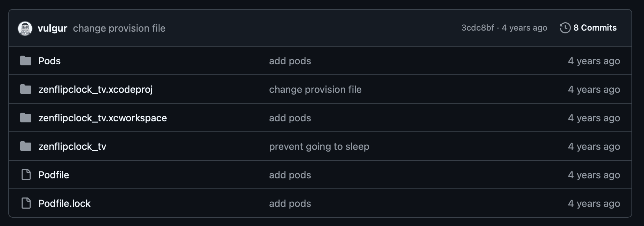
Task: Open the Podfile file name
Action: (x=54, y=175)
